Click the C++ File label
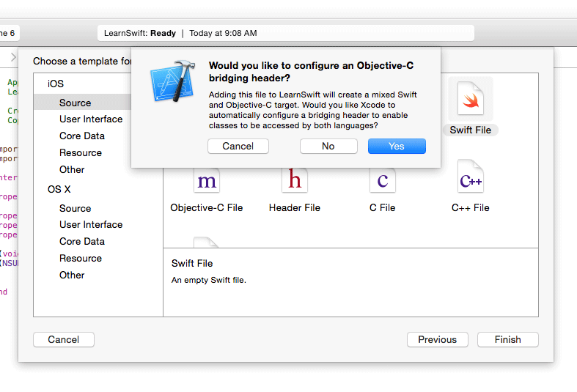This screenshot has width=577, height=392. tap(470, 208)
